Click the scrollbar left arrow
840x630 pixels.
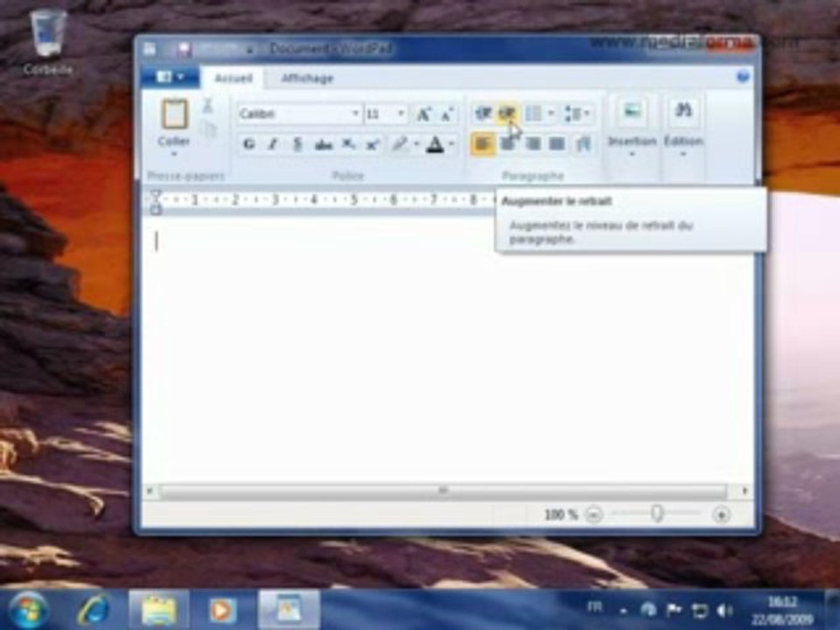[150, 490]
